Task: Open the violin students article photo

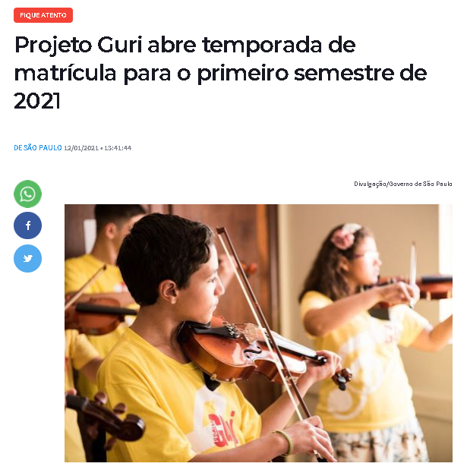Action: (258, 333)
